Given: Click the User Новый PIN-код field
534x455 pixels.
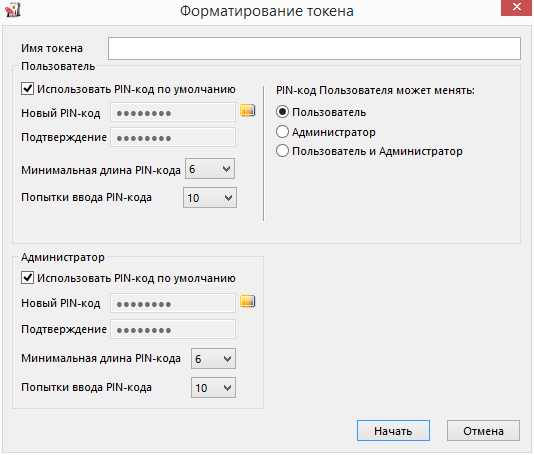Looking at the screenshot, I should pos(173,112).
